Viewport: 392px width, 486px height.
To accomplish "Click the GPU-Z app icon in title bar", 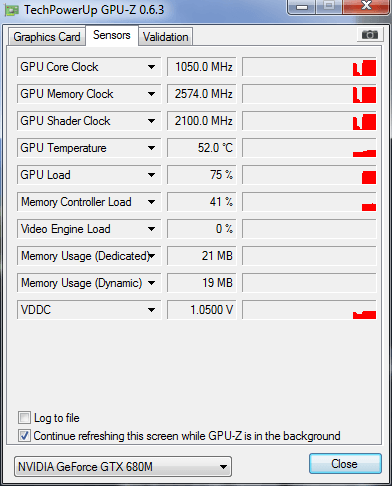I will point(12,10).
